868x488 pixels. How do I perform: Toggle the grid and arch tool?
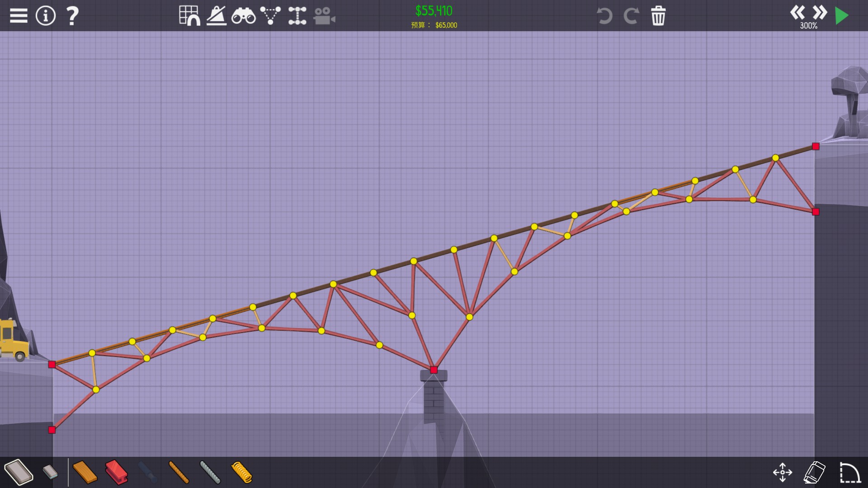189,16
